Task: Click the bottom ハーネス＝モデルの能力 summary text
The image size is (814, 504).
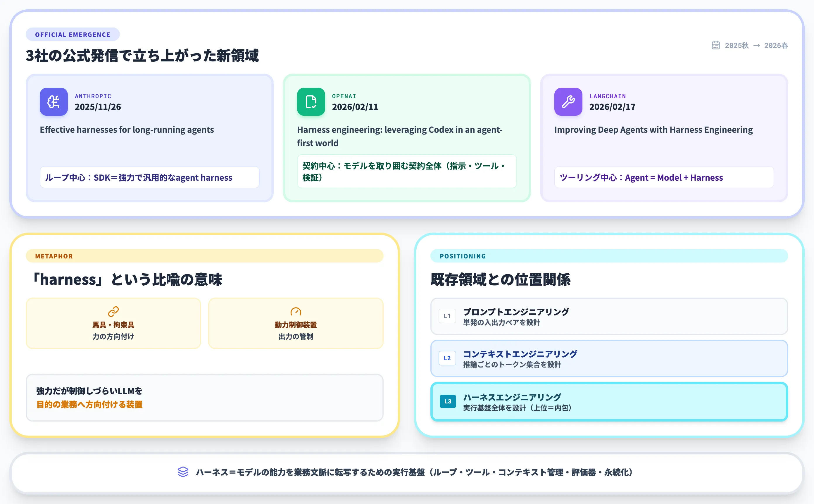Action: click(414, 472)
